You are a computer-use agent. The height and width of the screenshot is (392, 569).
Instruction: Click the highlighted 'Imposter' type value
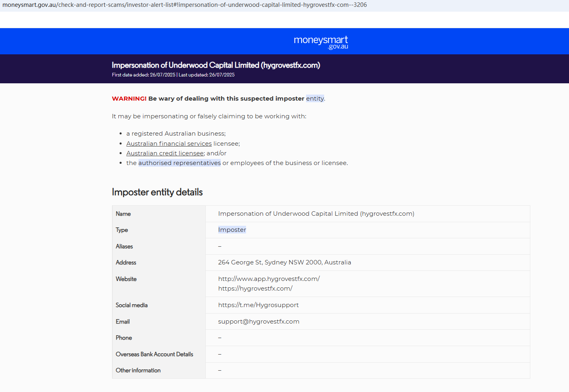coord(232,230)
